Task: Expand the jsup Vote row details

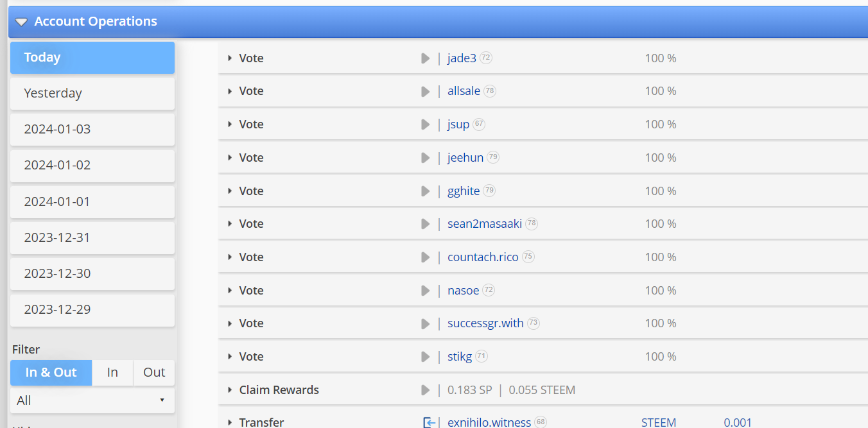Action: (230, 124)
